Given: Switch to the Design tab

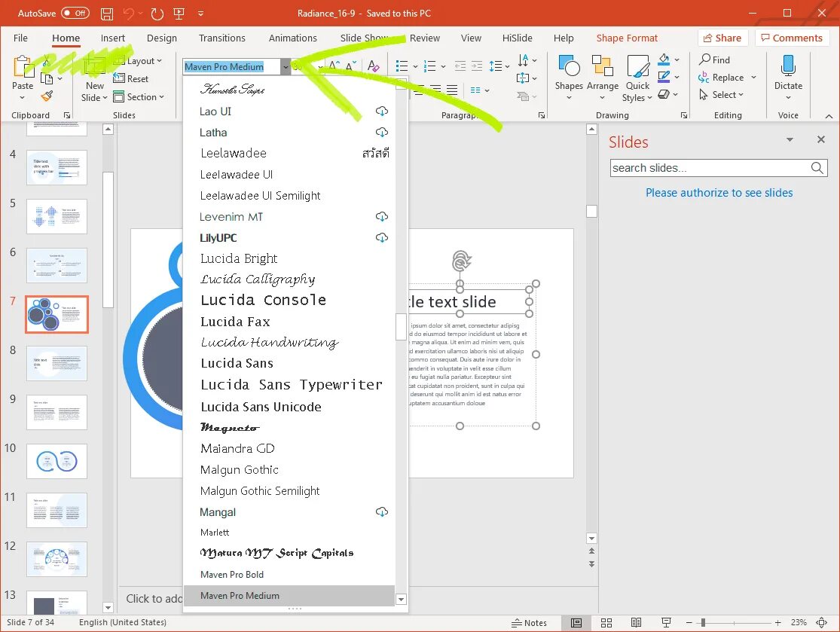Looking at the screenshot, I should click(162, 38).
